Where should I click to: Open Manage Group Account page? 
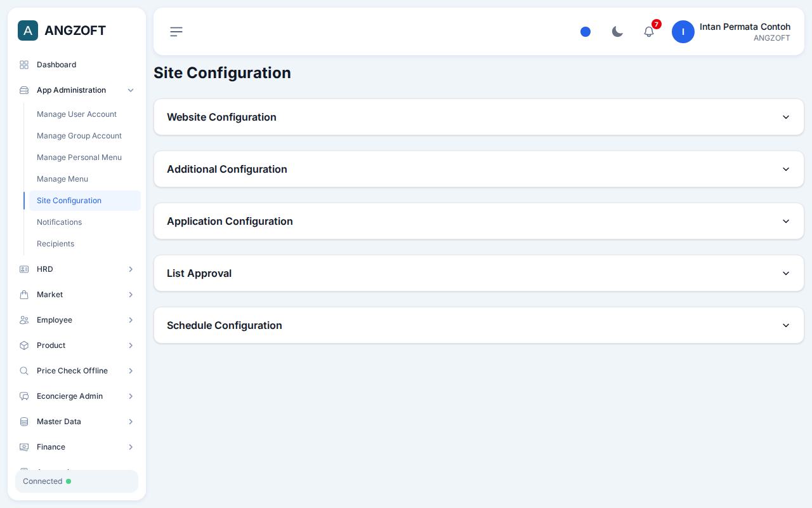click(85, 136)
